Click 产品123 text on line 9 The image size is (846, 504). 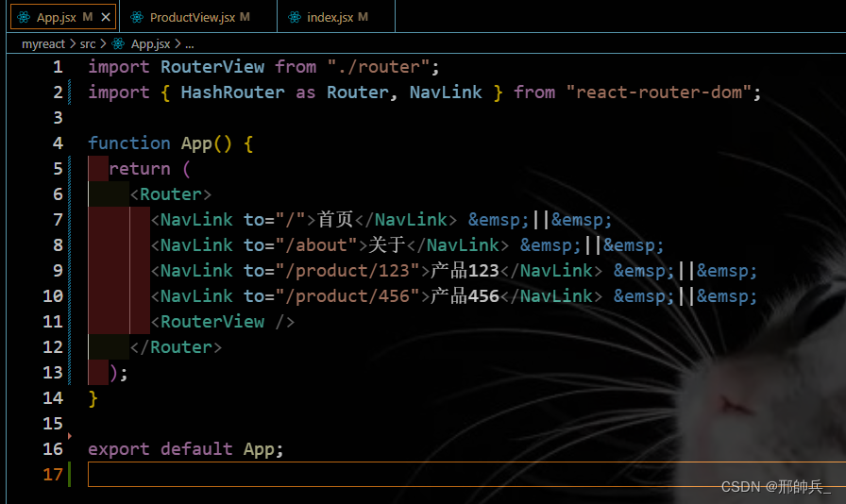coord(465,270)
